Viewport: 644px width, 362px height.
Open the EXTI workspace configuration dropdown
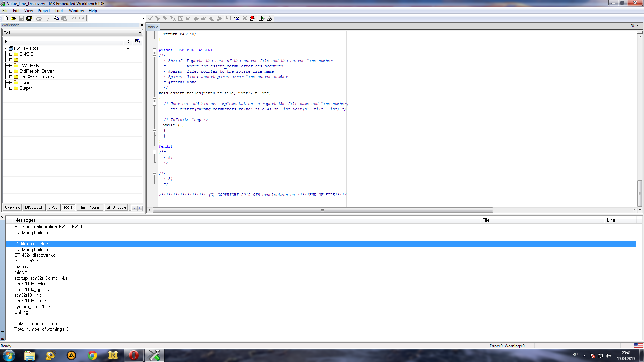pos(140,33)
